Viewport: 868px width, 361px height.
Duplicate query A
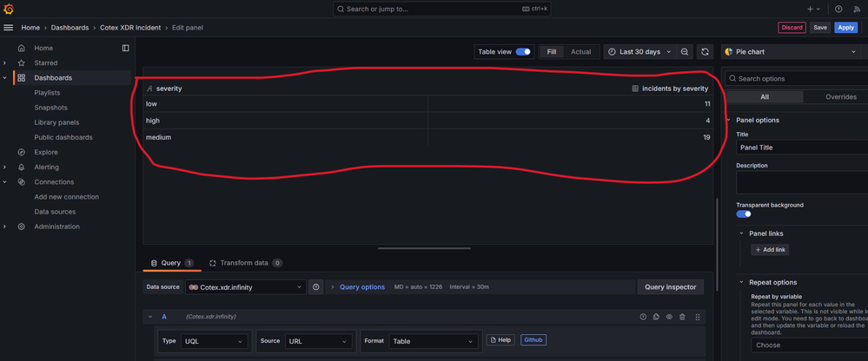(x=656, y=317)
